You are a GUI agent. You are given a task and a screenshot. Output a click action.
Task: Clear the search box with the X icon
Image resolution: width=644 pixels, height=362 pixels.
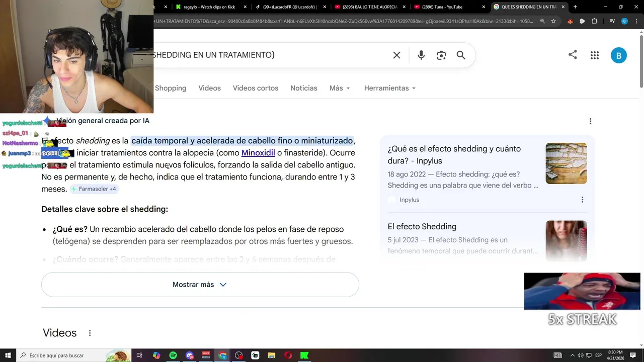(396, 55)
